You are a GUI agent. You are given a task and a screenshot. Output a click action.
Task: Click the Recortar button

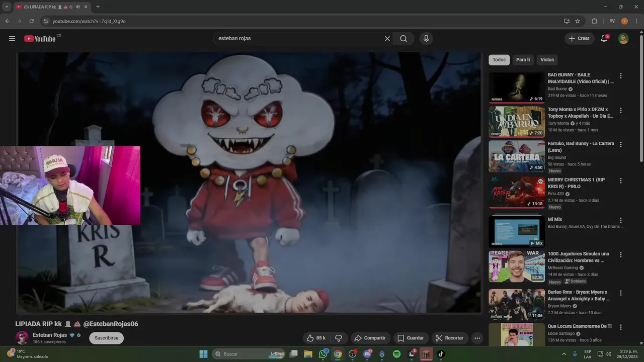click(450, 338)
